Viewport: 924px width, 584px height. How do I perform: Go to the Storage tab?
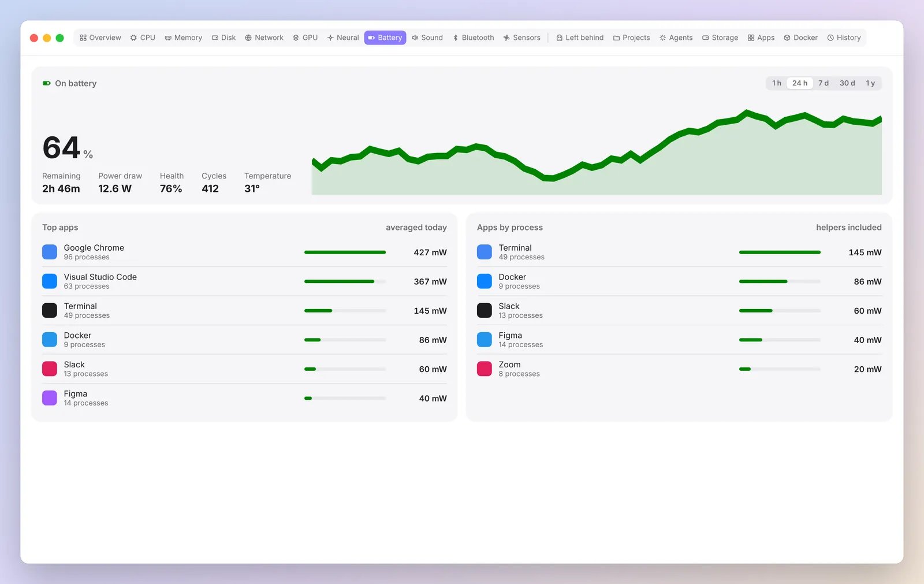pos(720,38)
